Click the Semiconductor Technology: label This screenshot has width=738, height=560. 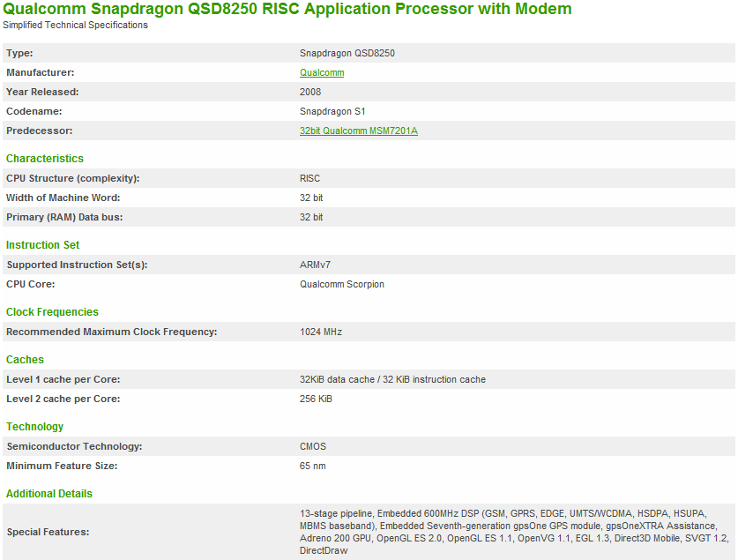tap(74, 446)
